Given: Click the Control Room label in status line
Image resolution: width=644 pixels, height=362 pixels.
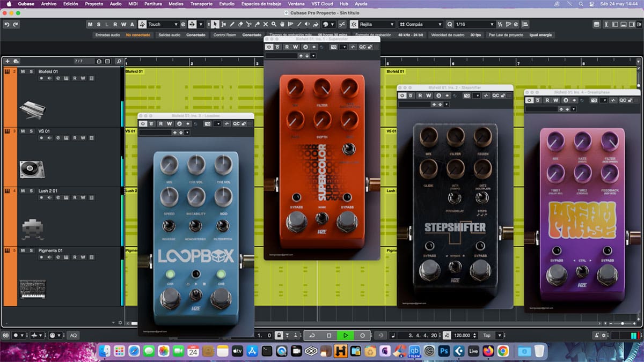Looking at the screenshot, I should [224, 35].
